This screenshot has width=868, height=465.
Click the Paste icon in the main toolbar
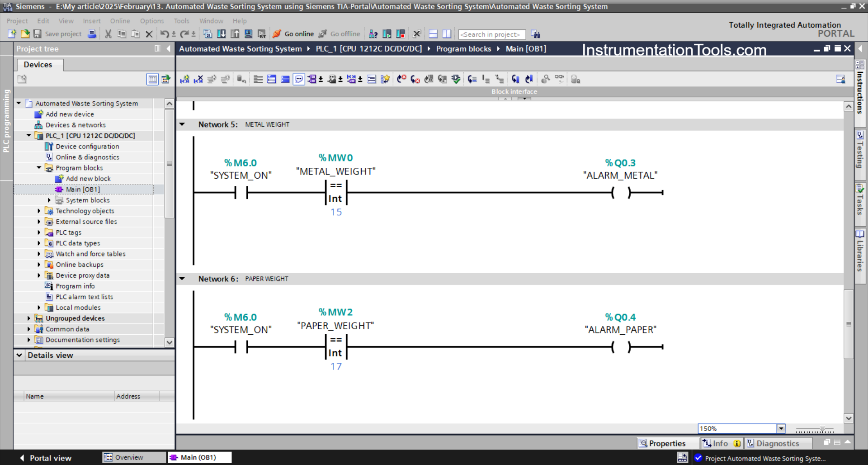[x=135, y=34]
